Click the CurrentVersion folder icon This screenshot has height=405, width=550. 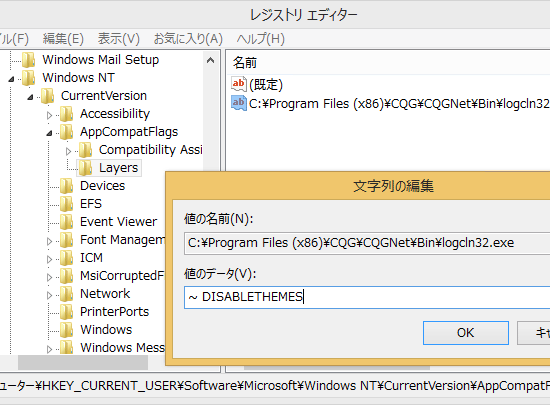(47, 96)
